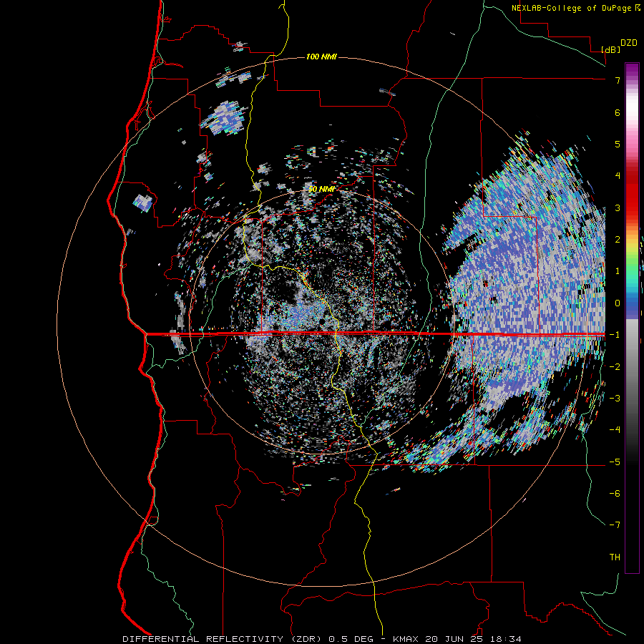This screenshot has height=644, width=644.
Task: Click the 0.5 DEG elevation angle label
Action: [351, 639]
